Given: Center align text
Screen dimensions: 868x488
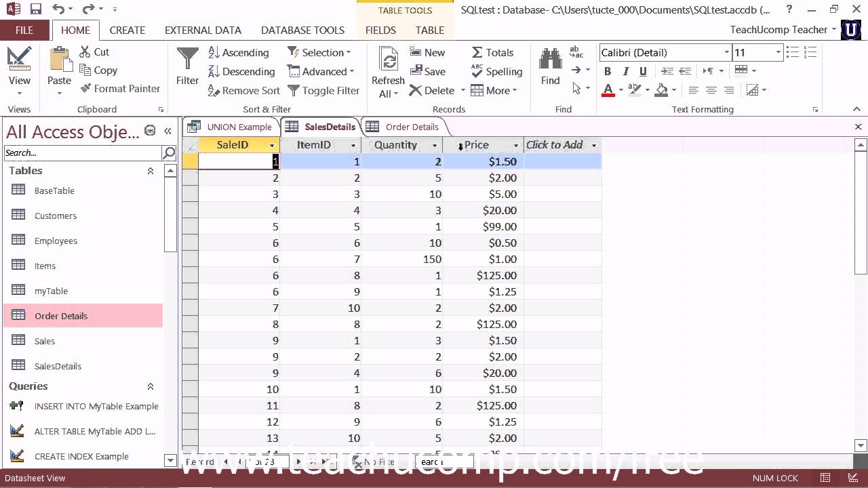Looking at the screenshot, I should tap(711, 90).
